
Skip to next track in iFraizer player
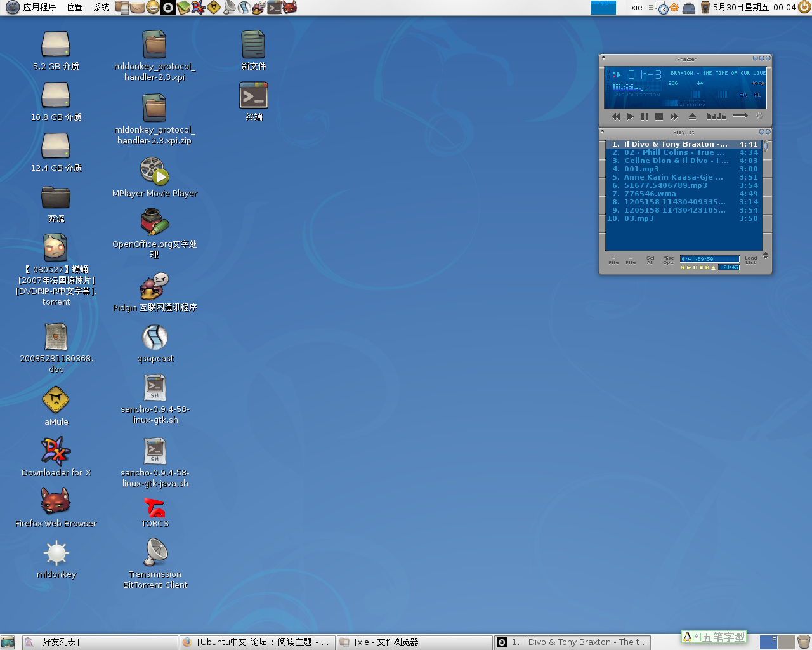pyautogui.click(x=674, y=116)
